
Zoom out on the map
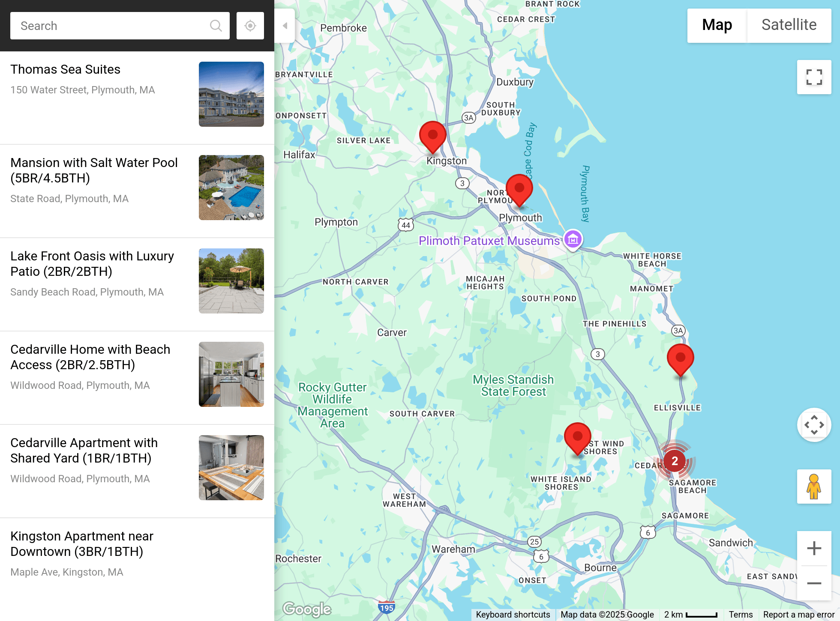[x=814, y=583]
